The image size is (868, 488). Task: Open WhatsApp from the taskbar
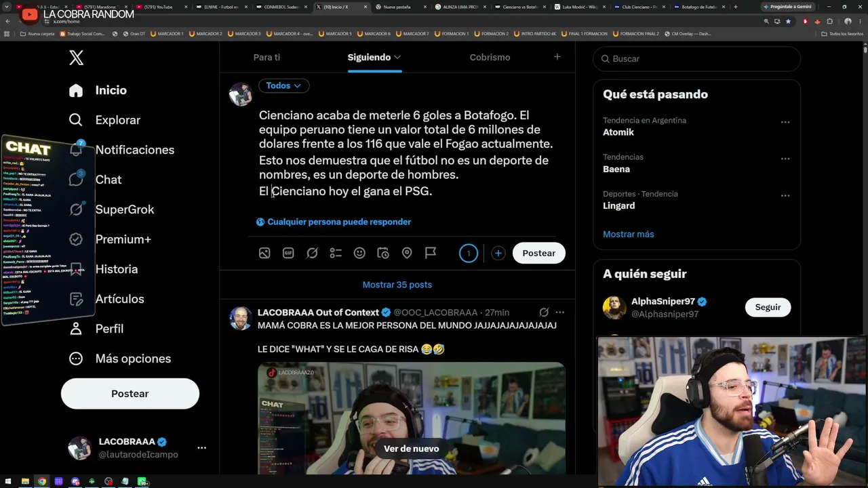[142, 481]
